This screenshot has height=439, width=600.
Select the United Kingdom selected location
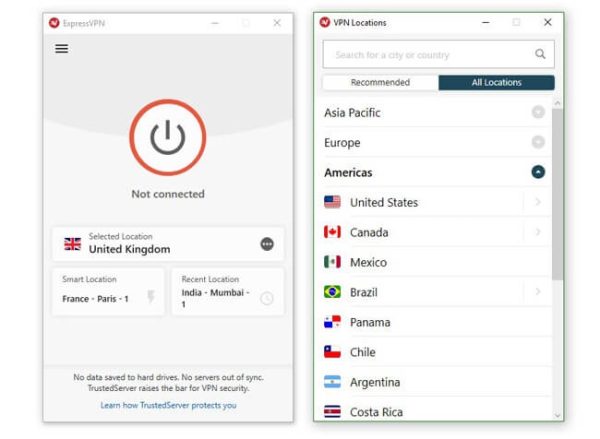coord(168,244)
